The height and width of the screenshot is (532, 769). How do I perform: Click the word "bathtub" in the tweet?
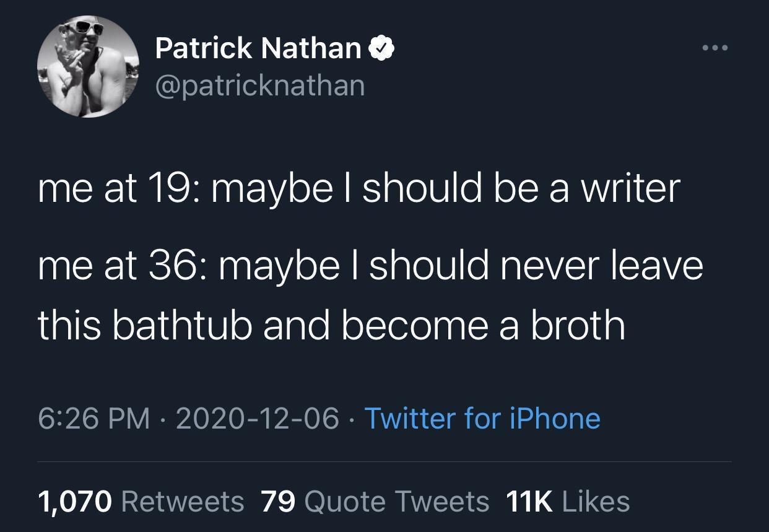[181, 325]
